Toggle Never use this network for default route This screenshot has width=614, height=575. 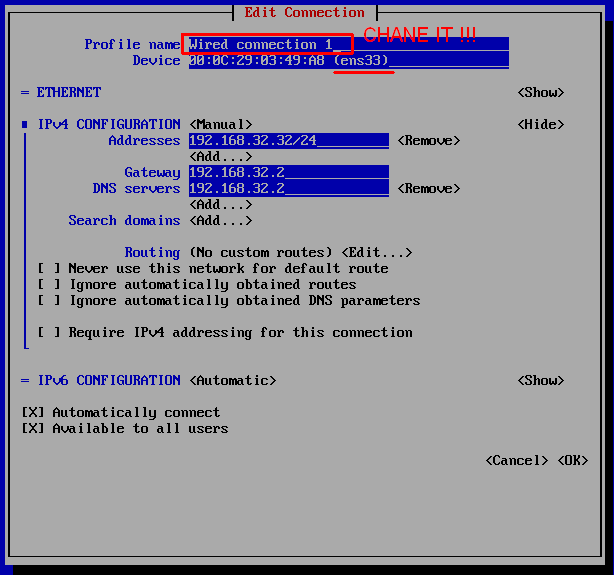[49, 268]
